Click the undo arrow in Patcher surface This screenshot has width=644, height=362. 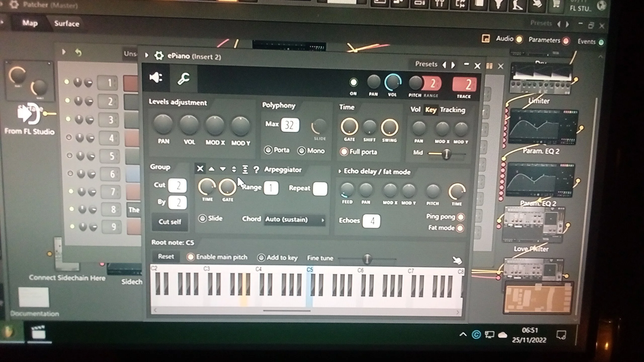[78, 53]
